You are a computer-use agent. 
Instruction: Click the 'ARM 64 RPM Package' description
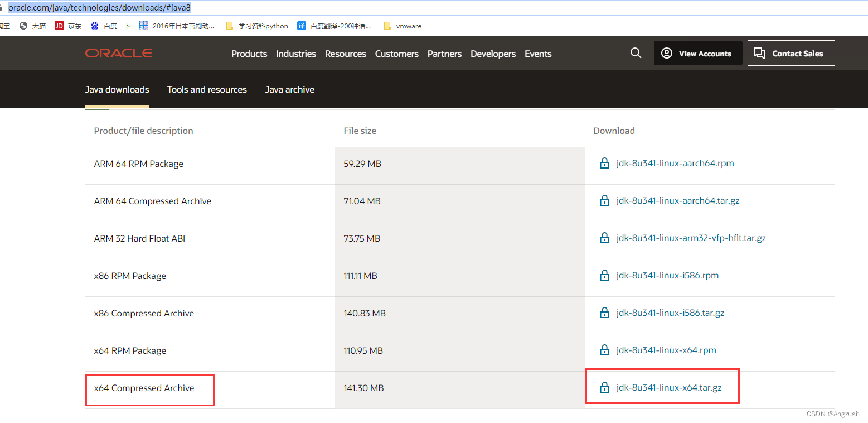[139, 164]
